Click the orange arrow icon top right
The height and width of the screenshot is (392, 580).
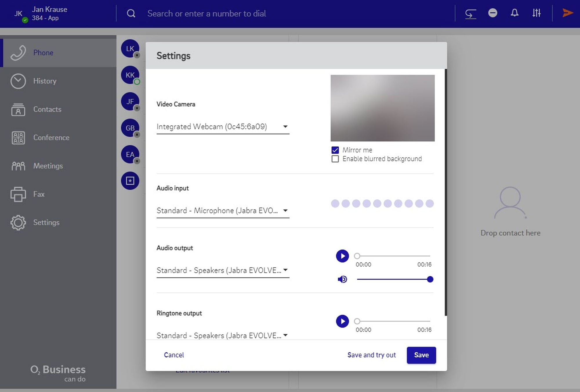[567, 13]
